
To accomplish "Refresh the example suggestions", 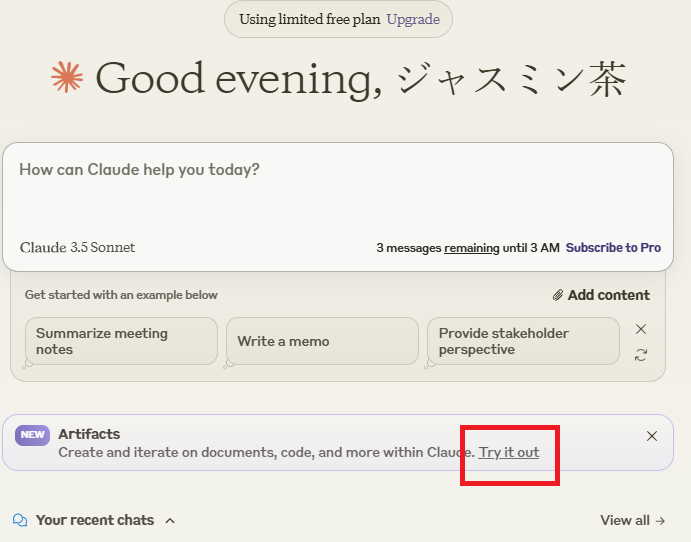I will 641,355.
